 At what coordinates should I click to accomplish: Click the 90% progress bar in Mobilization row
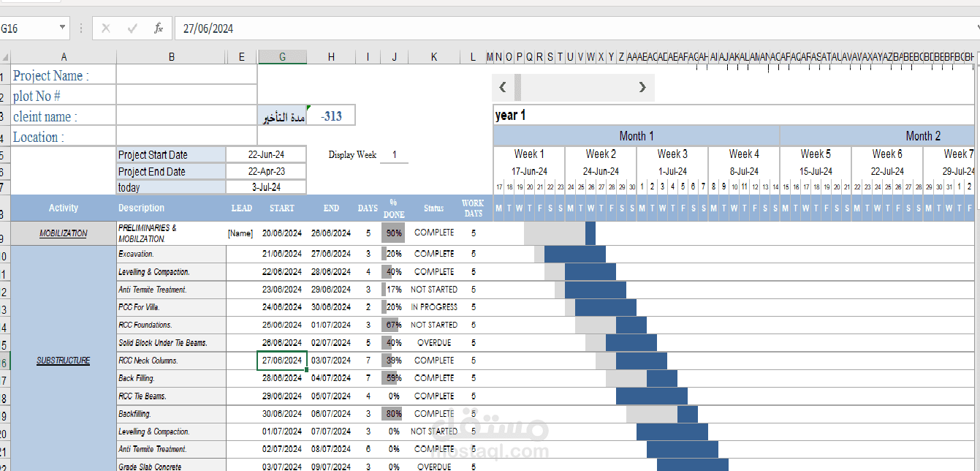coord(393,233)
